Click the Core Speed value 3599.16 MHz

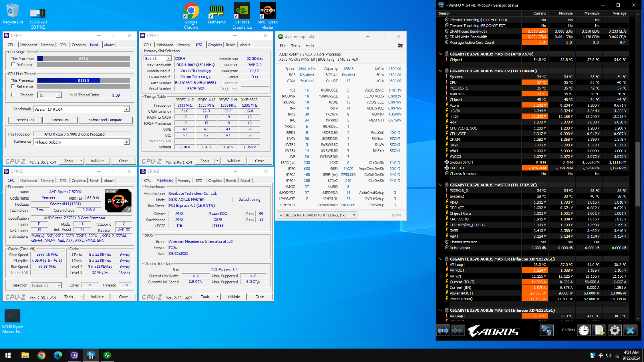pos(47,255)
